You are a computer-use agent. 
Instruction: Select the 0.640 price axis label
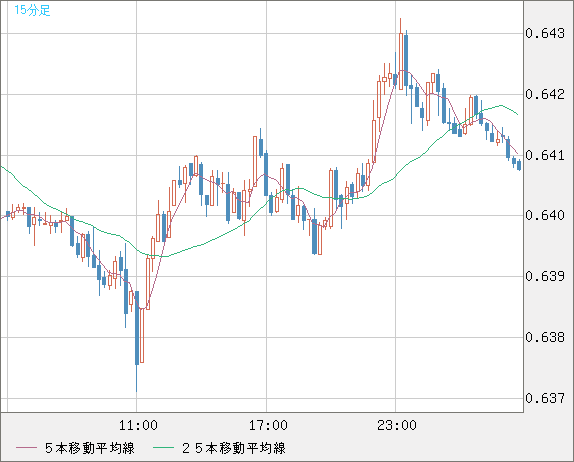pos(545,215)
